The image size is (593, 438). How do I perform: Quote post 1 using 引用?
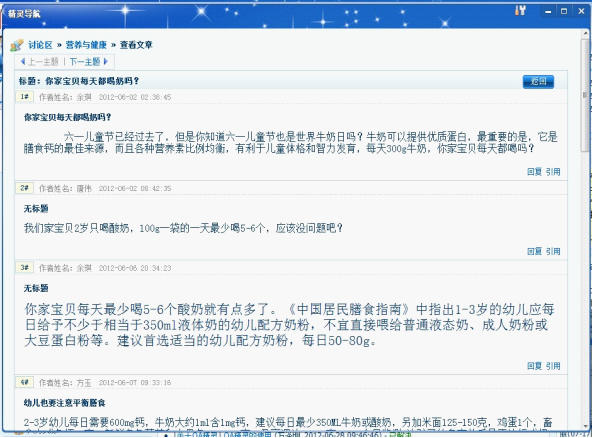(x=553, y=172)
